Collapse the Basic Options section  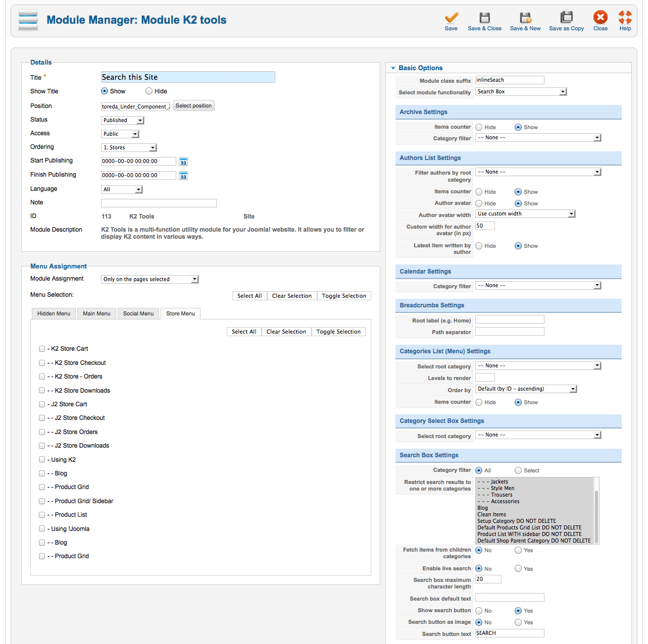click(393, 68)
